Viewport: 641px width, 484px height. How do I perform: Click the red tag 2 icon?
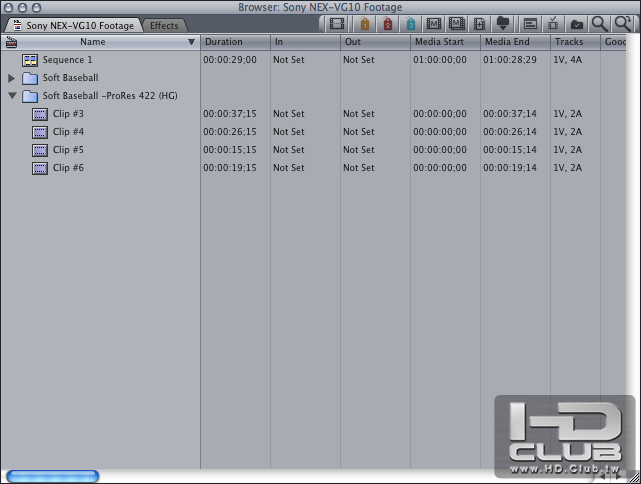coord(388,24)
